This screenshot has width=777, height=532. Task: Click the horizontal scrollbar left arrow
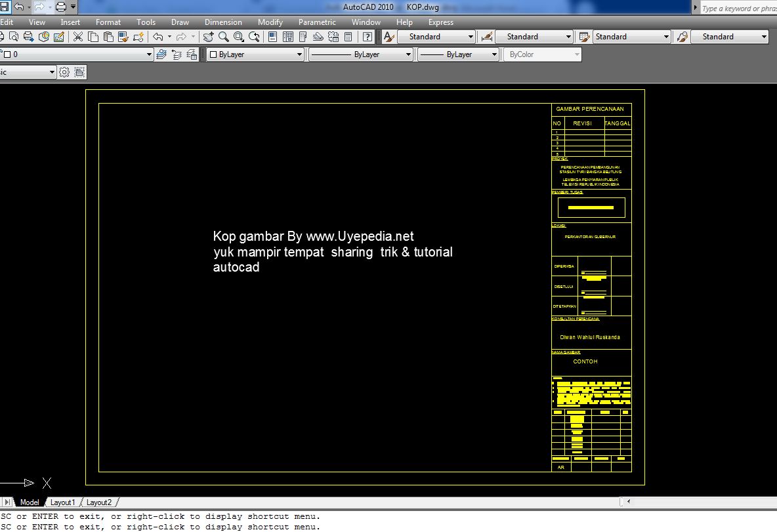click(x=628, y=502)
